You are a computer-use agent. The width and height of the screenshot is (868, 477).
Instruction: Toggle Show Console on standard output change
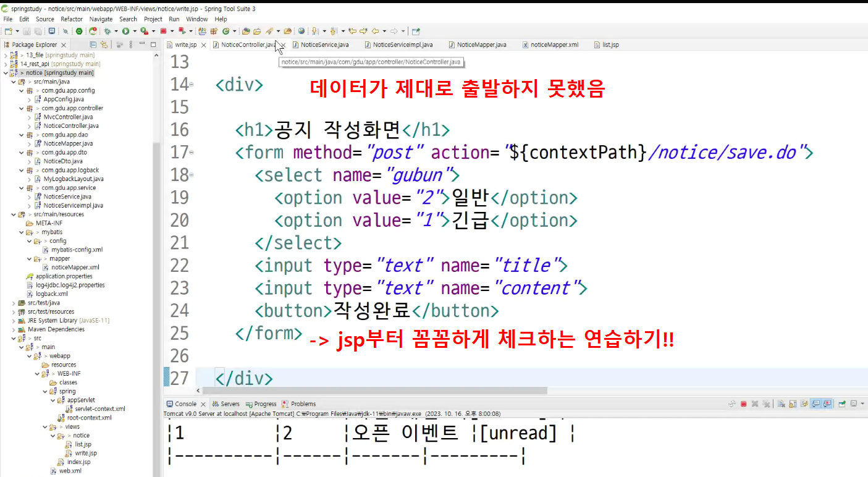[x=815, y=403]
